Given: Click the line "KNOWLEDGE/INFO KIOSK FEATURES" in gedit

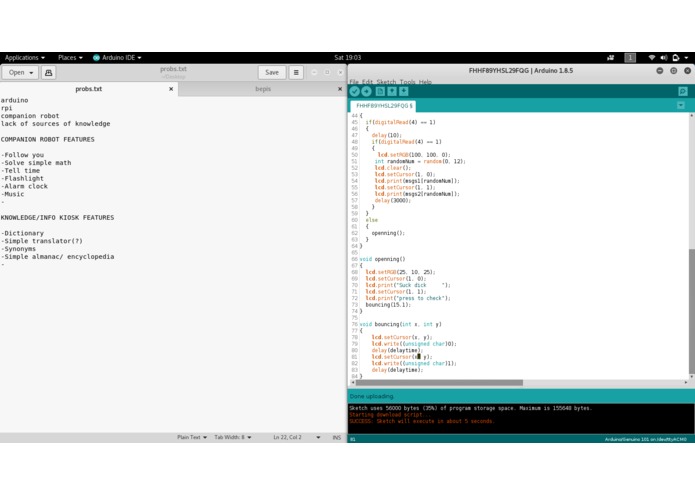Looking at the screenshot, I should (x=57, y=218).
